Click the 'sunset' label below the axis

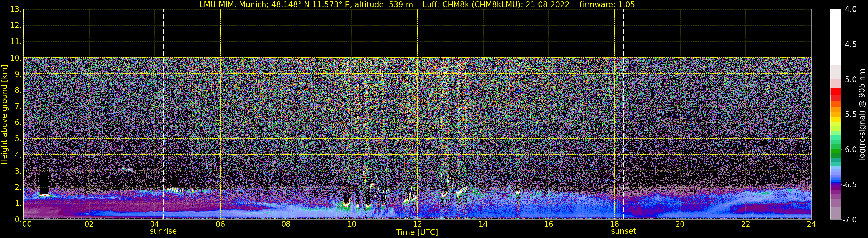[x=623, y=231]
